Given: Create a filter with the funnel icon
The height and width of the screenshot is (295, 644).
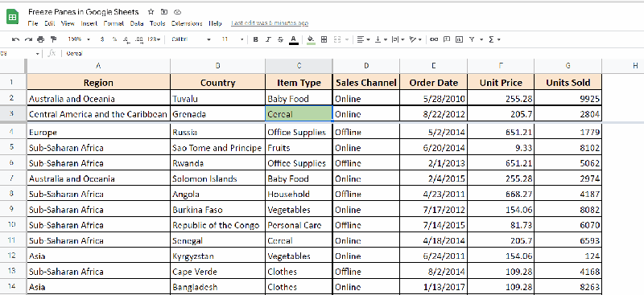Looking at the screenshot, I should [472, 39].
